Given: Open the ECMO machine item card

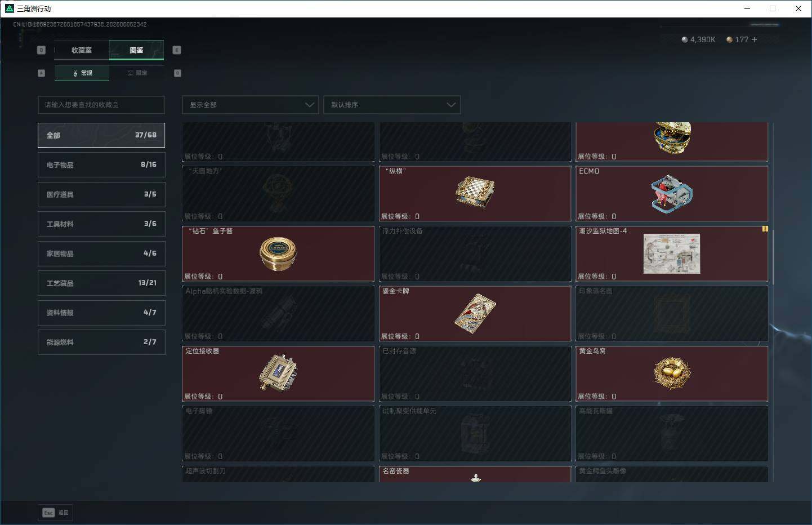Looking at the screenshot, I should pos(672,193).
